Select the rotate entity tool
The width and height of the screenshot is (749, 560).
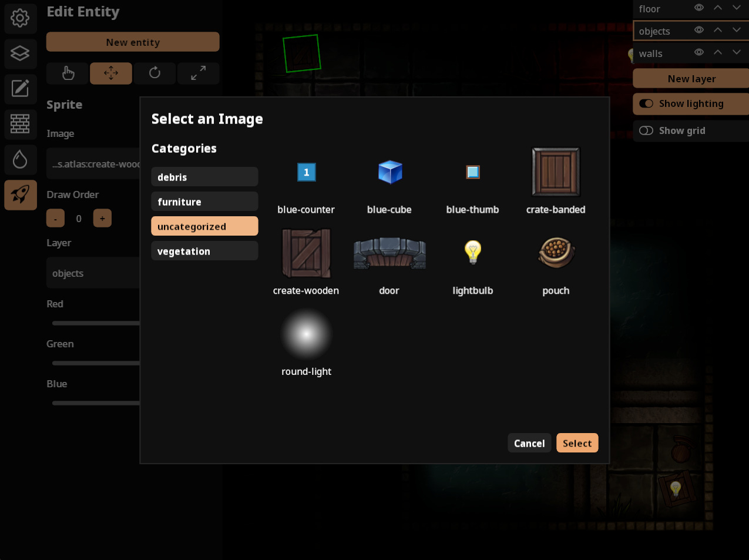[154, 73]
